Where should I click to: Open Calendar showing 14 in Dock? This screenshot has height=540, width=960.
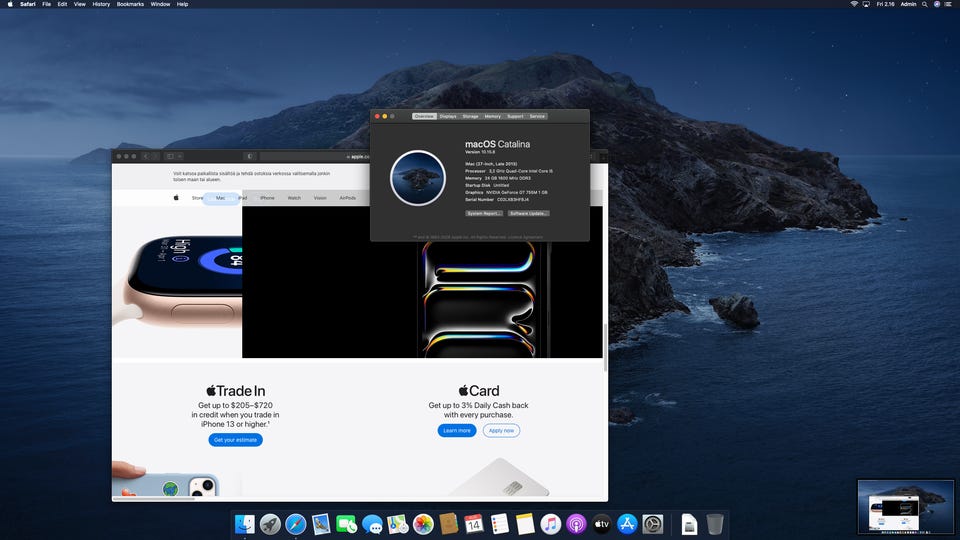point(474,524)
